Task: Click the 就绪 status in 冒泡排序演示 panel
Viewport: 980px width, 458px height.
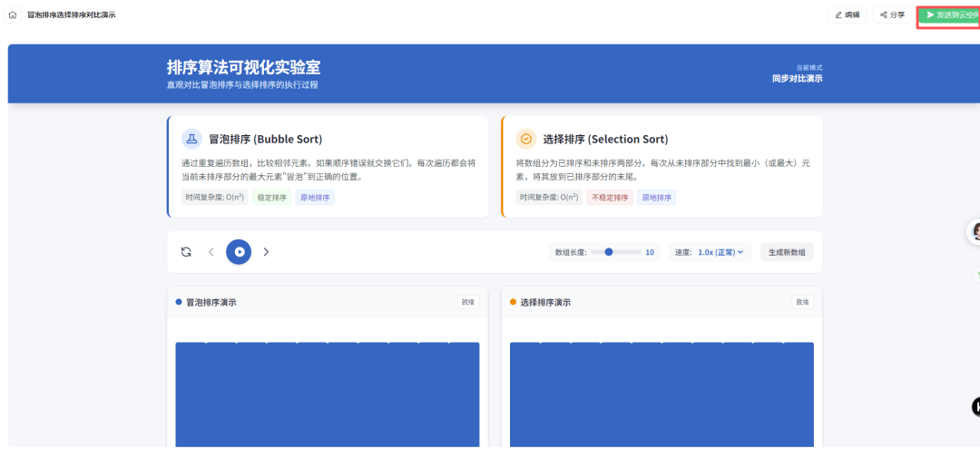Action: tap(468, 302)
